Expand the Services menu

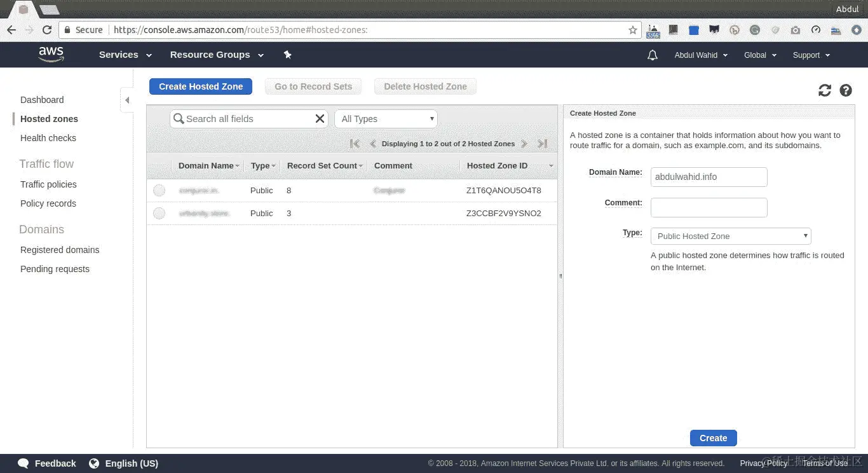pos(125,55)
